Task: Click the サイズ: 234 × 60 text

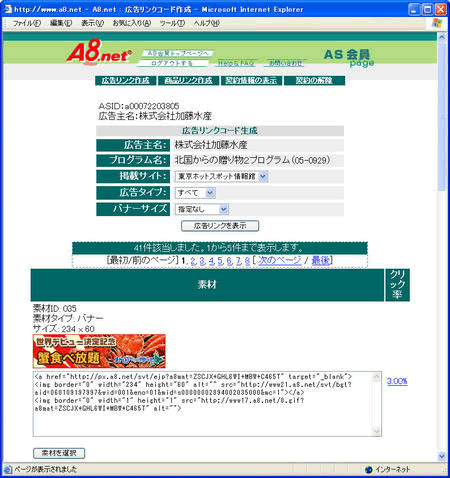Action: (64, 329)
